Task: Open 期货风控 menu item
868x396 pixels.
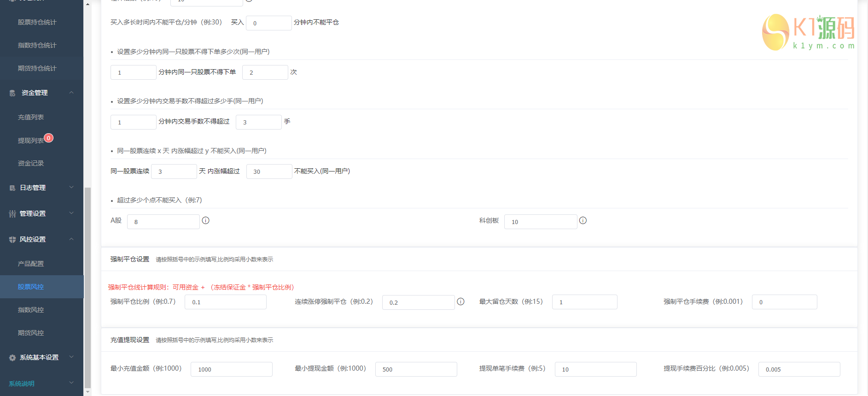Action: (31, 333)
